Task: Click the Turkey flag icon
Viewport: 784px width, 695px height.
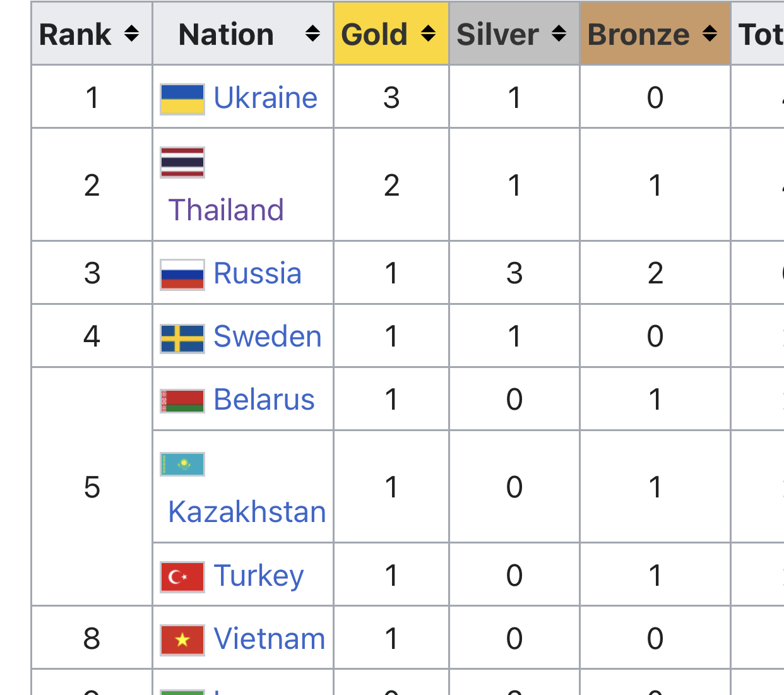Action: 182,577
